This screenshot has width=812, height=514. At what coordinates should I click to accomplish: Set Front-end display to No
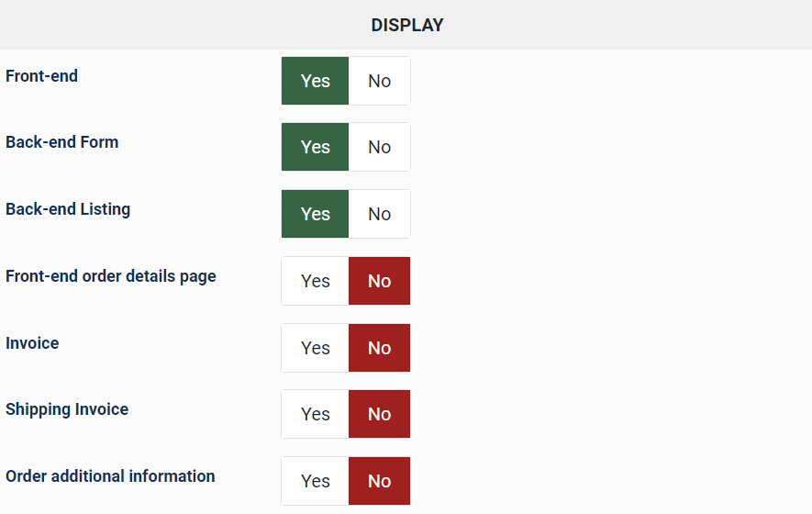(379, 81)
